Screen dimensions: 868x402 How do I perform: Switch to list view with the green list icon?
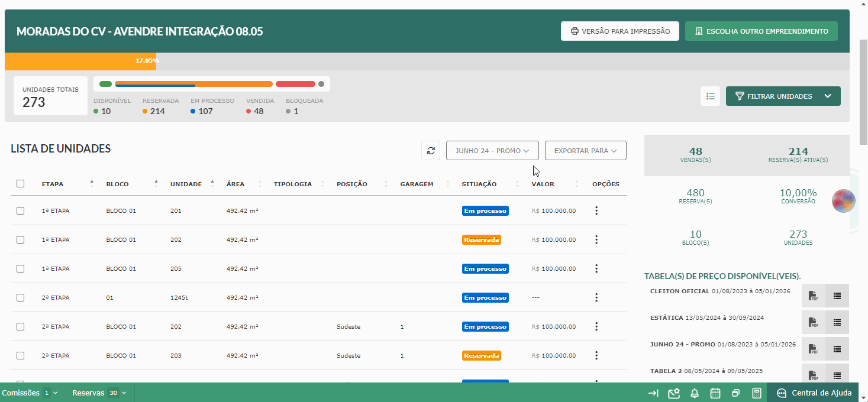coord(711,96)
